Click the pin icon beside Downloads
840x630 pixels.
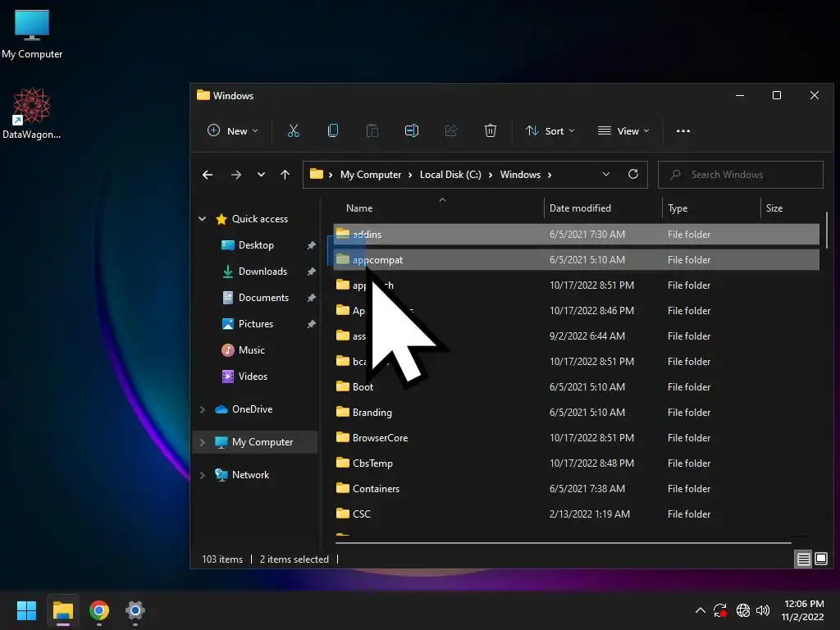[x=311, y=272]
